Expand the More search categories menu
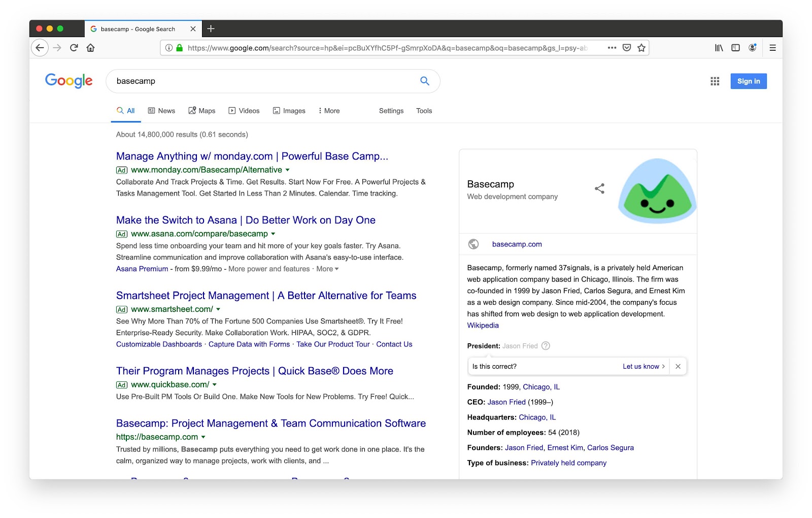 point(329,111)
